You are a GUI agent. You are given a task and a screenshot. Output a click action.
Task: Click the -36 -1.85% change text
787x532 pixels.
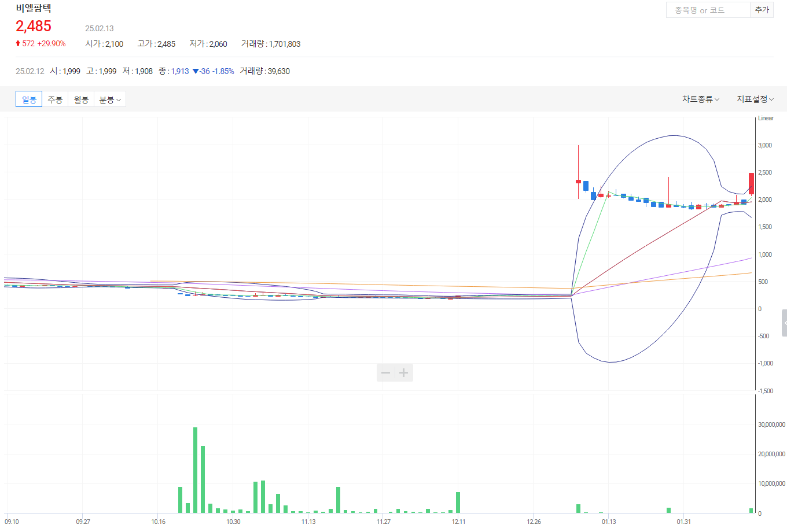(x=213, y=71)
